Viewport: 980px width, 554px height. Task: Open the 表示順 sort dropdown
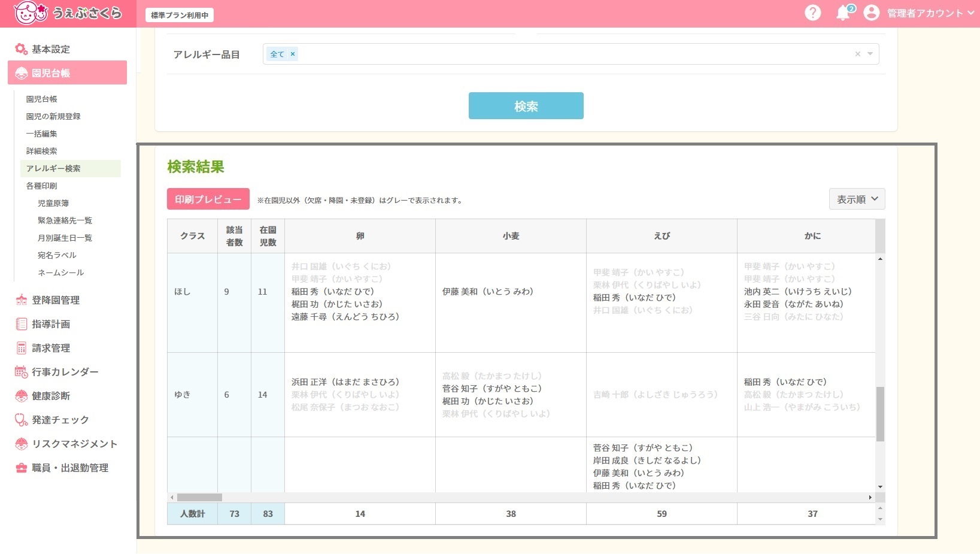(857, 199)
